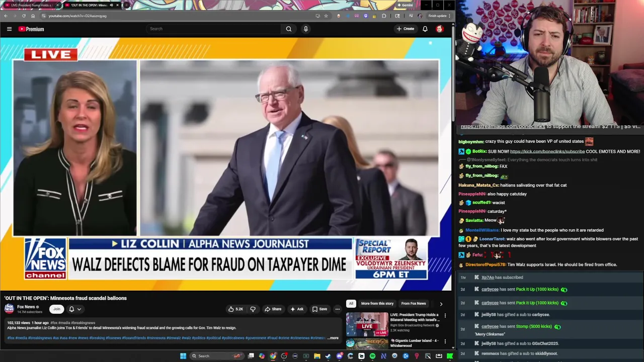Open the notification bell dropdown beside Join
This screenshot has height=362, width=644.
click(74, 309)
